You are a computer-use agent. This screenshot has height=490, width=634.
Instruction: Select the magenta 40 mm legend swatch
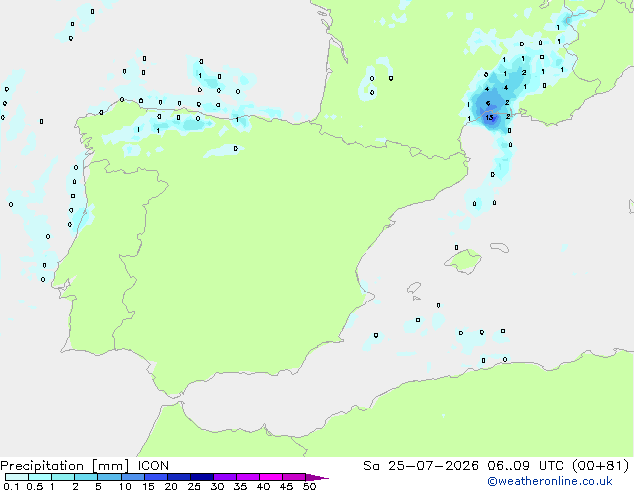[271, 477]
